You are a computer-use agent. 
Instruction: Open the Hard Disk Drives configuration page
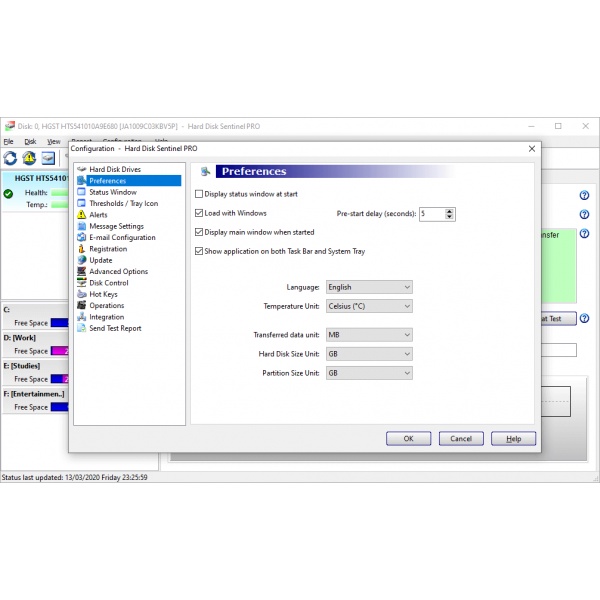pyautogui.click(x=114, y=169)
